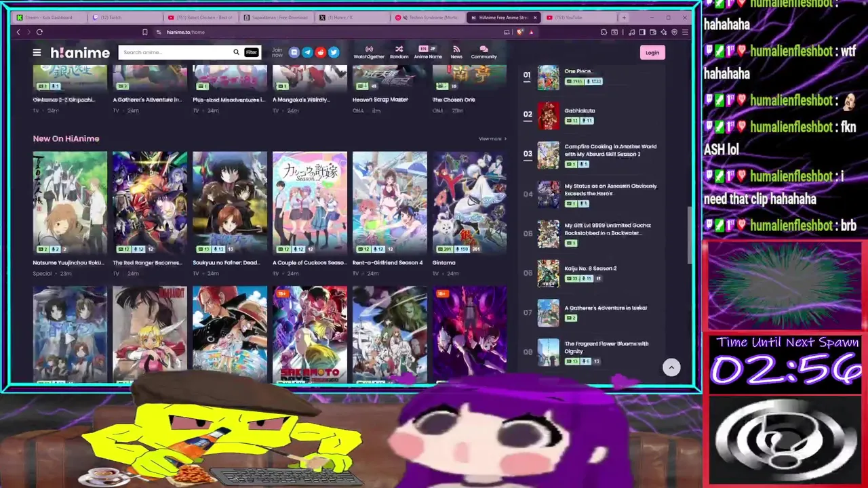The image size is (868, 488).
Task: Click Plus-sized Misadventures title
Action: point(229,100)
